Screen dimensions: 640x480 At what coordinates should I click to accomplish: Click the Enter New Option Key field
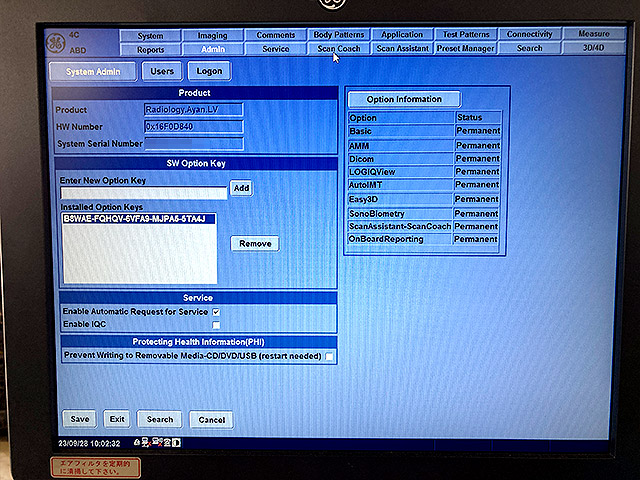point(144,193)
